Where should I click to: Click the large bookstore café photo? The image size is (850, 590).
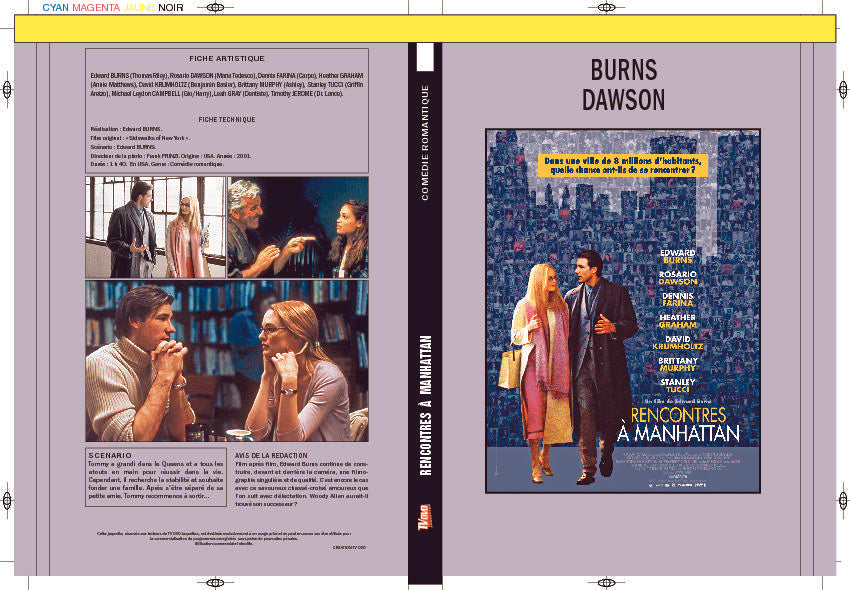(227, 361)
